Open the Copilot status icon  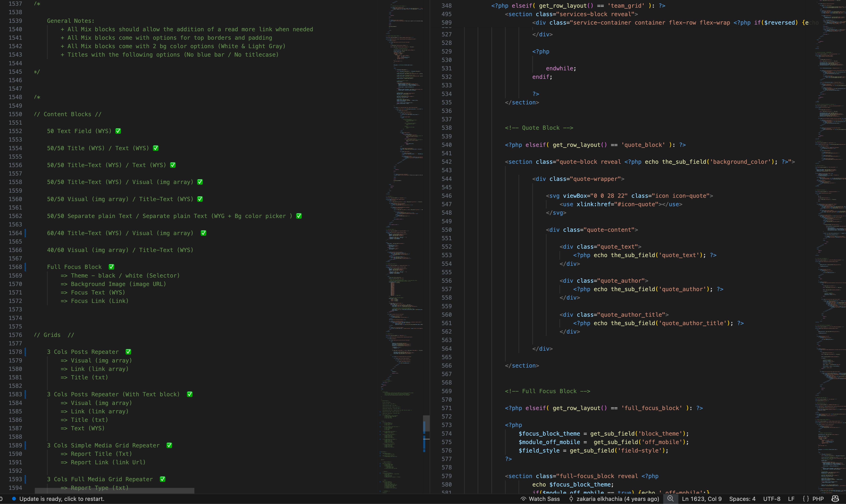(x=835, y=499)
